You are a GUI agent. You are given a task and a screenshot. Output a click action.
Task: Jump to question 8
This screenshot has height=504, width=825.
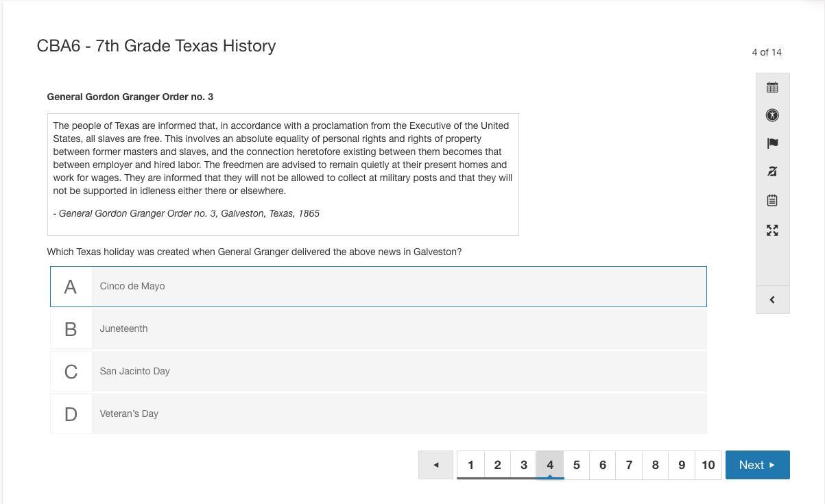click(655, 465)
